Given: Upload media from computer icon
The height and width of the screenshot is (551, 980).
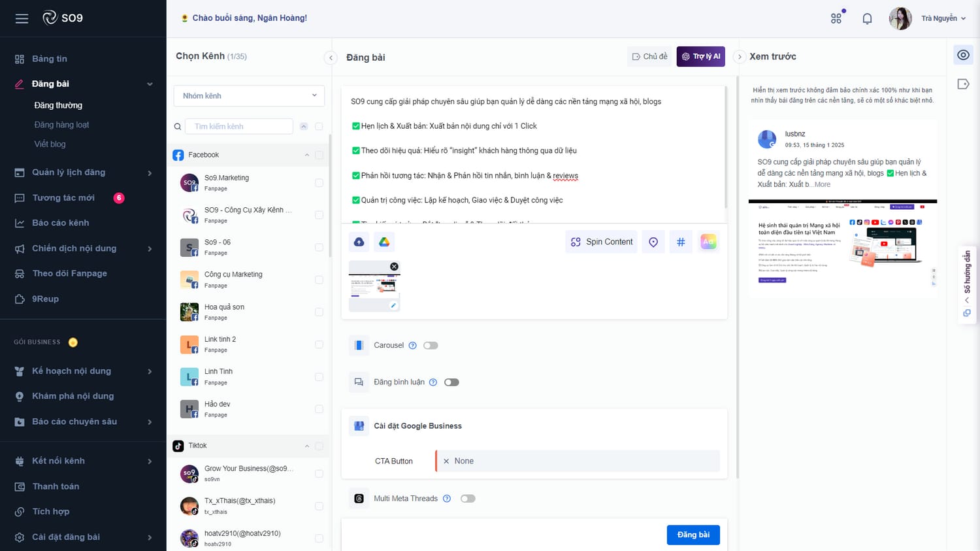Looking at the screenshot, I should [359, 242].
